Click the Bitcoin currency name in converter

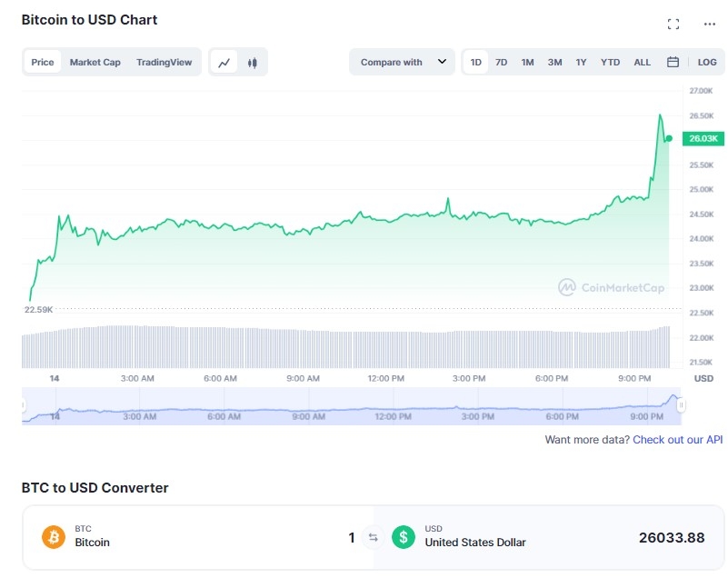pos(93,543)
